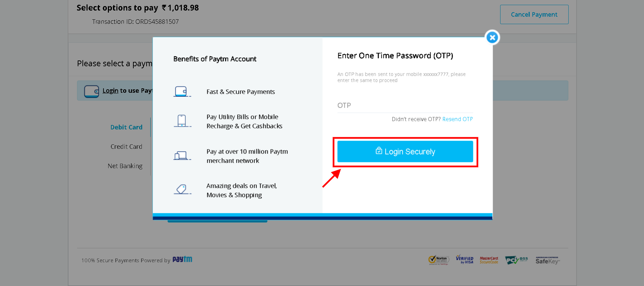Screen dimensions: 644x286
Task: Click the devices icon for merchant network
Action: click(x=182, y=156)
